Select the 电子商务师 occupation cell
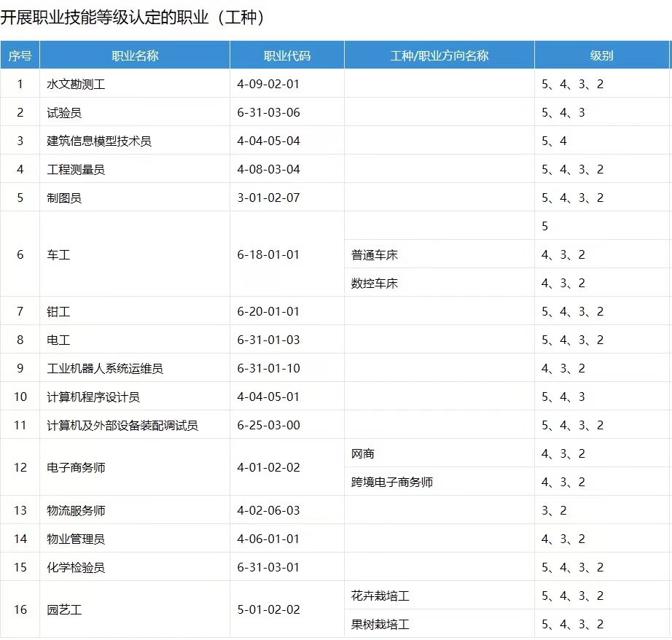Viewport: 672px width, 640px height. coord(76,467)
